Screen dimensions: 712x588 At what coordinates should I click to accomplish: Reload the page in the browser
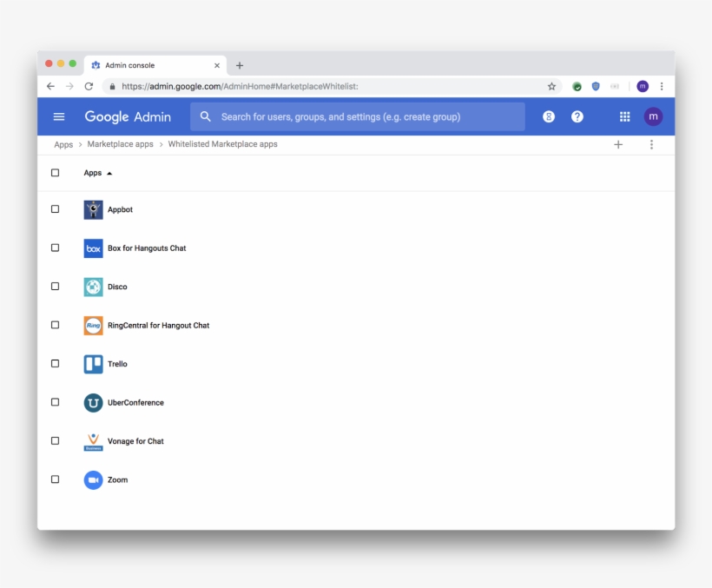(x=89, y=86)
